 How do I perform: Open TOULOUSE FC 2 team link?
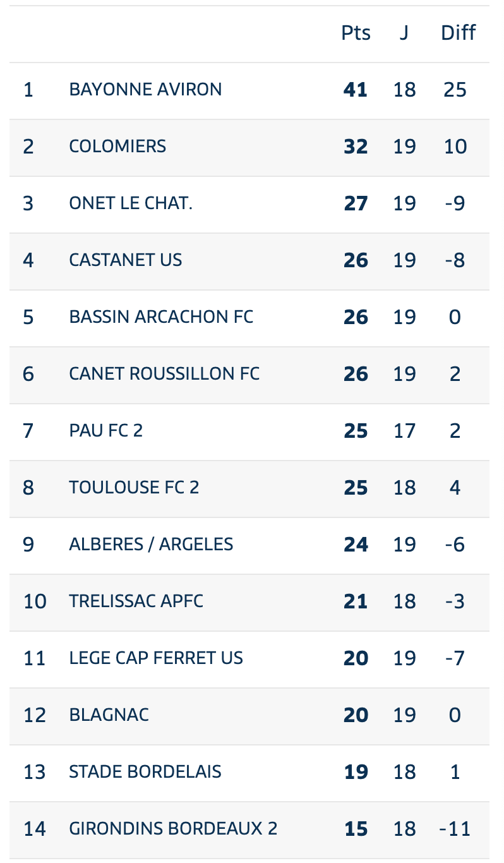click(x=134, y=488)
